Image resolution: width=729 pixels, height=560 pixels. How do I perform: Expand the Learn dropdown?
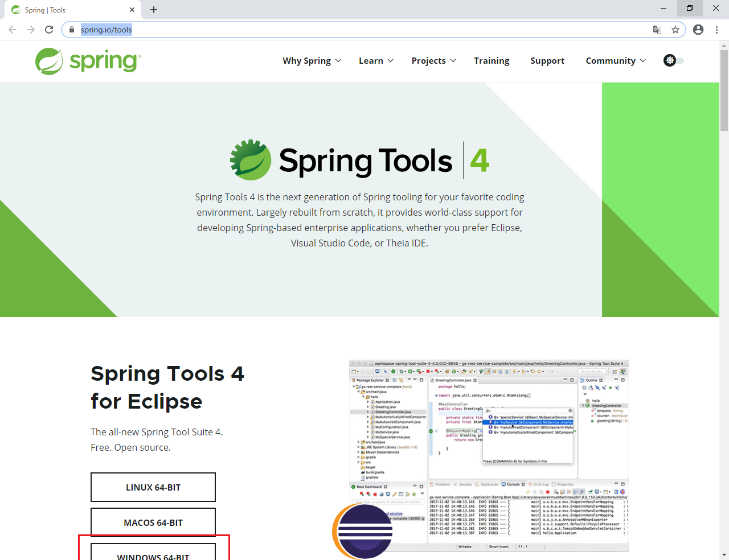click(x=376, y=61)
